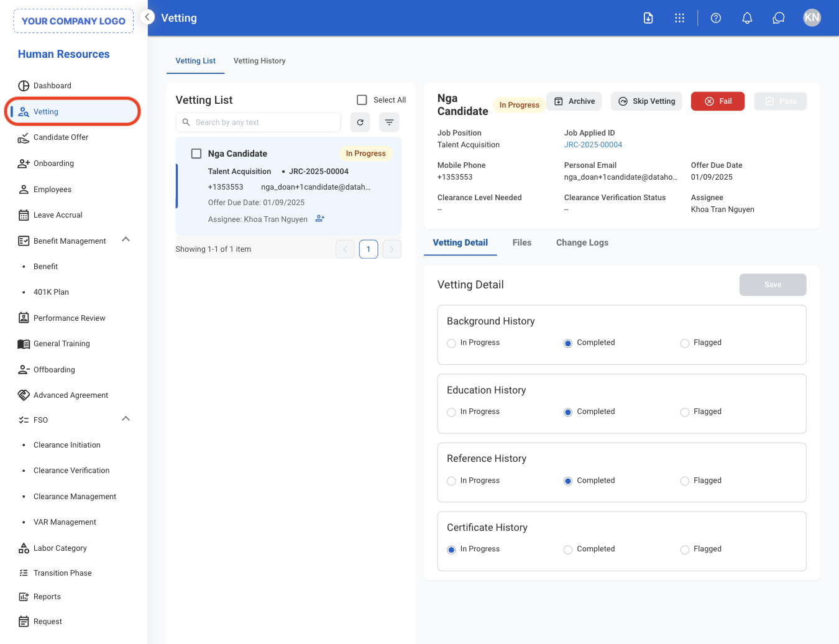Open the KN user avatar menu
Viewport: 839px width, 644px height.
pos(812,17)
